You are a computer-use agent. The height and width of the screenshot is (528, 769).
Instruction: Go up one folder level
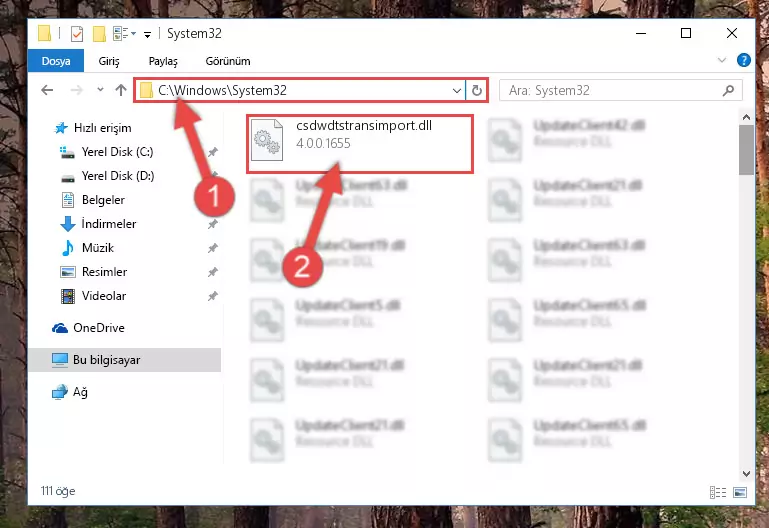click(121, 90)
